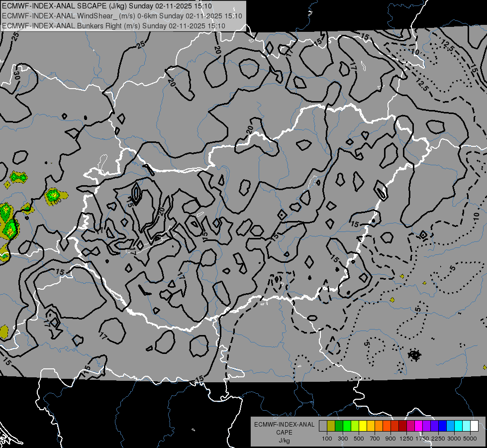The width and height of the screenshot is (487, 448).
Task: Click the pale cyan legend swatch
Action: click(467, 426)
